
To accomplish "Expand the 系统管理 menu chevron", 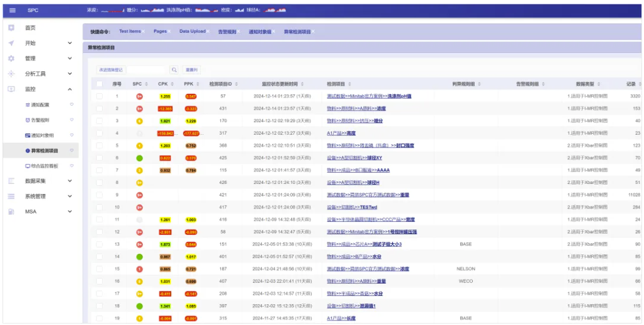I will coord(70,196).
